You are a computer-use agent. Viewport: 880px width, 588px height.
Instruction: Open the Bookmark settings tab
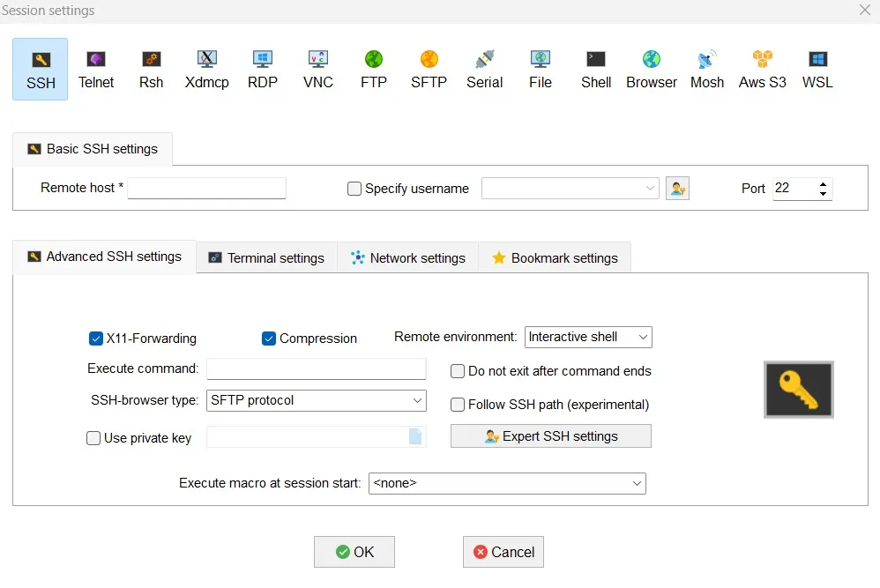[x=555, y=258]
